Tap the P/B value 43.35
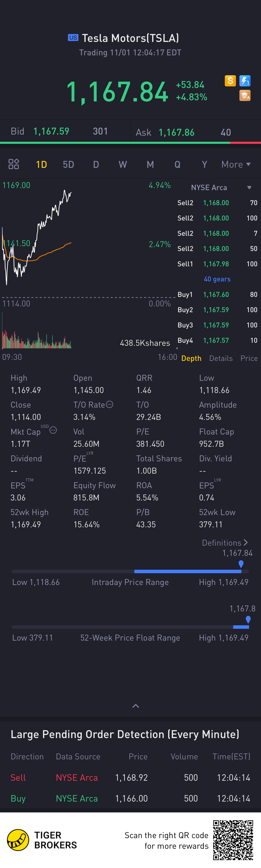 (146, 524)
